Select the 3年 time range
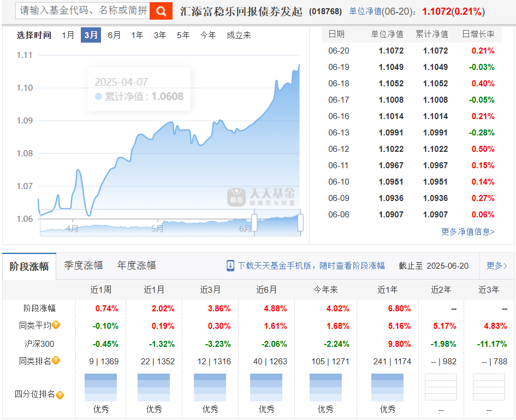The height and width of the screenshot is (420, 516). coord(160,35)
